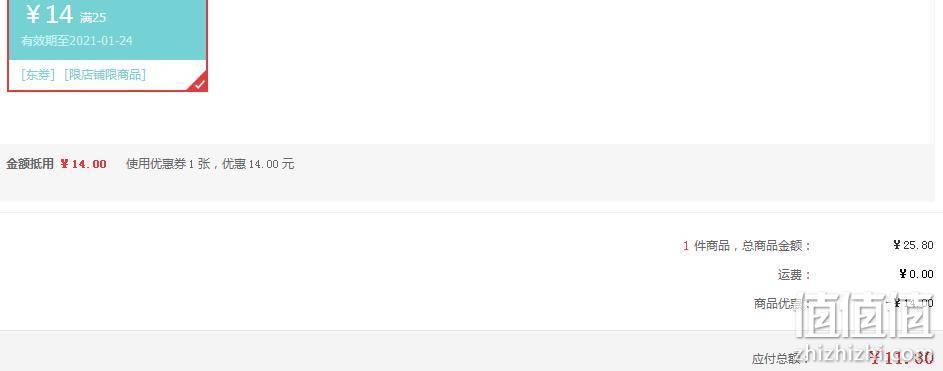
Task: Click the ¥14 coupon amount text
Action: point(49,14)
